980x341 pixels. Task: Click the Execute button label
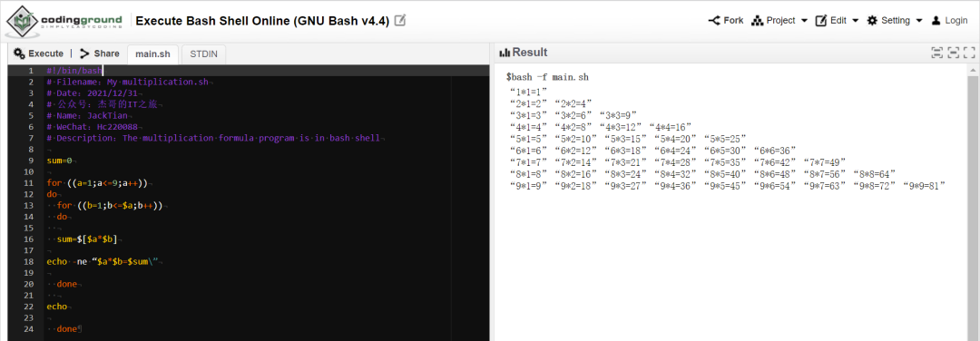pyautogui.click(x=45, y=54)
